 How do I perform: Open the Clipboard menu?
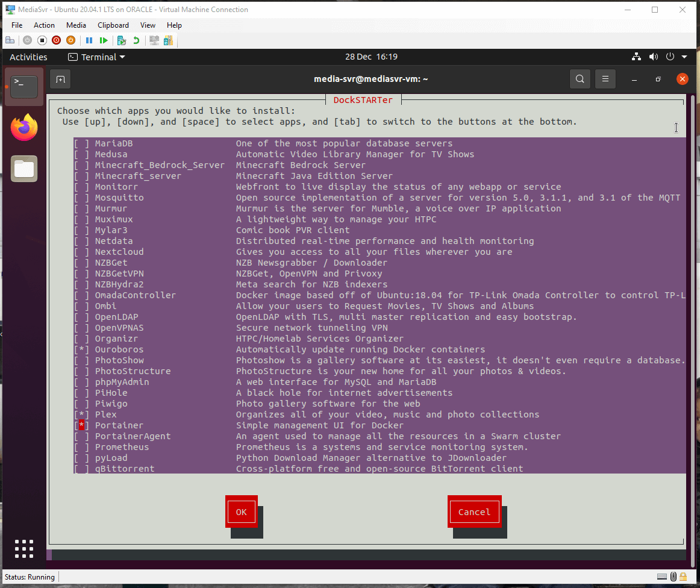coord(113,25)
